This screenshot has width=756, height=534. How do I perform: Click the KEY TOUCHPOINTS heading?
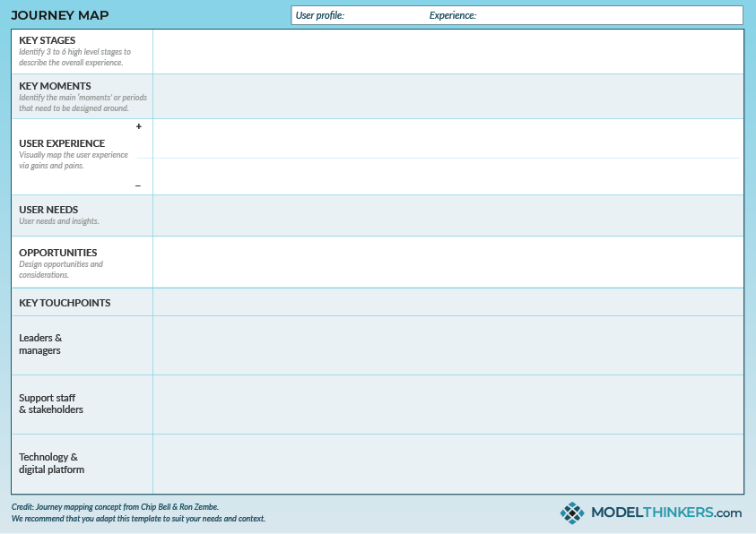[x=65, y=303]
